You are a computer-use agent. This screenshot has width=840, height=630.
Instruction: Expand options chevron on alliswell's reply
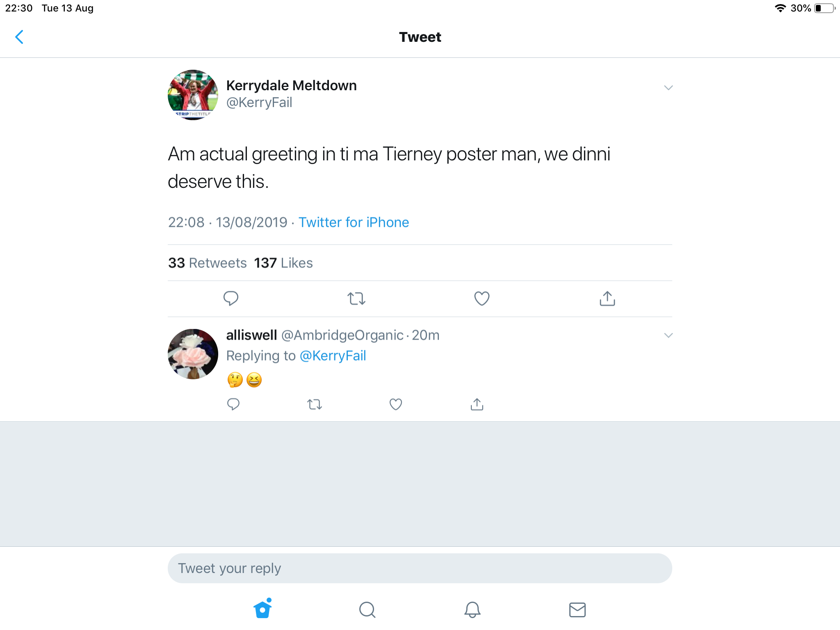(668, 336)
